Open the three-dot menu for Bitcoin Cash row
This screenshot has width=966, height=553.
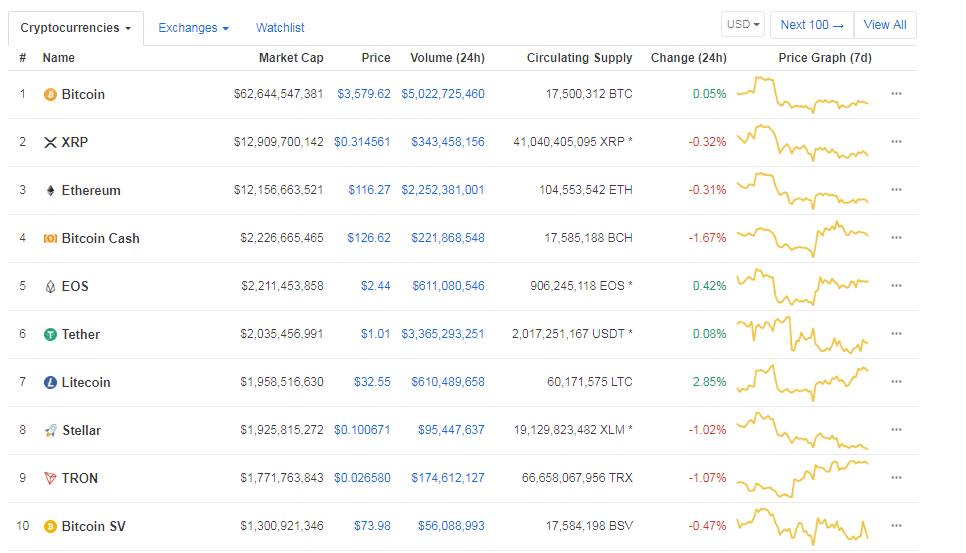tap(896, 238)
